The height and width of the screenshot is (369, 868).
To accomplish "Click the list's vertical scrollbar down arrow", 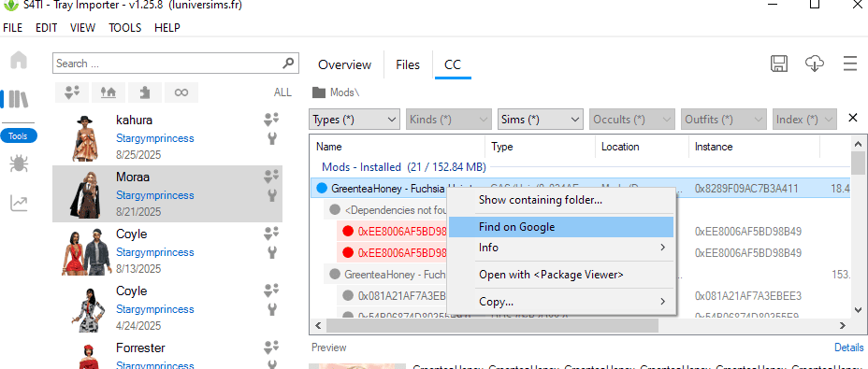I will click(x=859, y=309).
